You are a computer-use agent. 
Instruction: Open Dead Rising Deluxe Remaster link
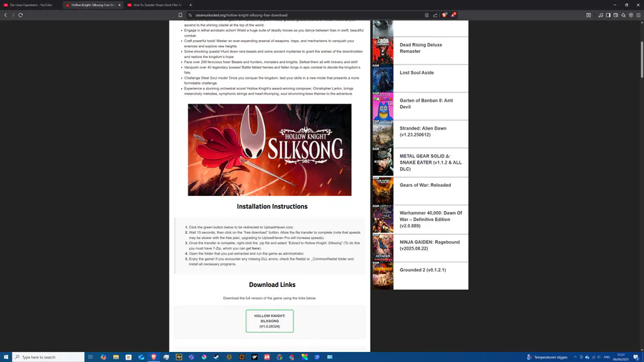(421, 48)
